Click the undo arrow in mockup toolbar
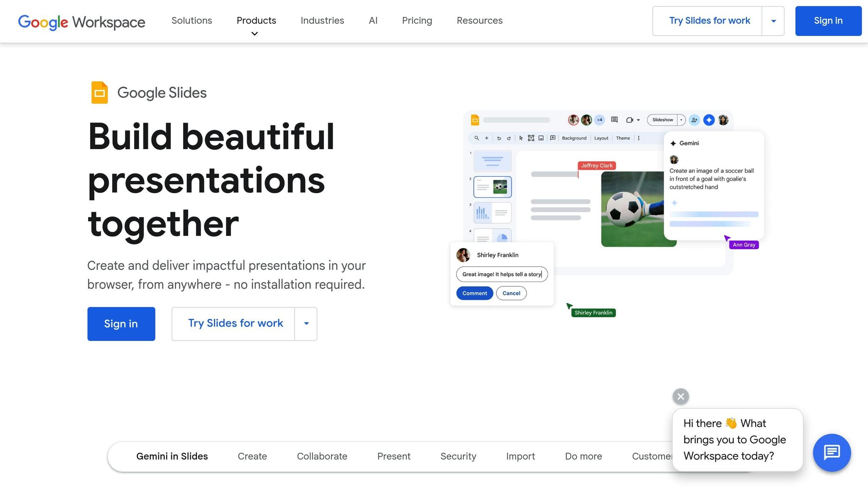The height and width of the screenshot is (488, 868). [x=499, y=138]
